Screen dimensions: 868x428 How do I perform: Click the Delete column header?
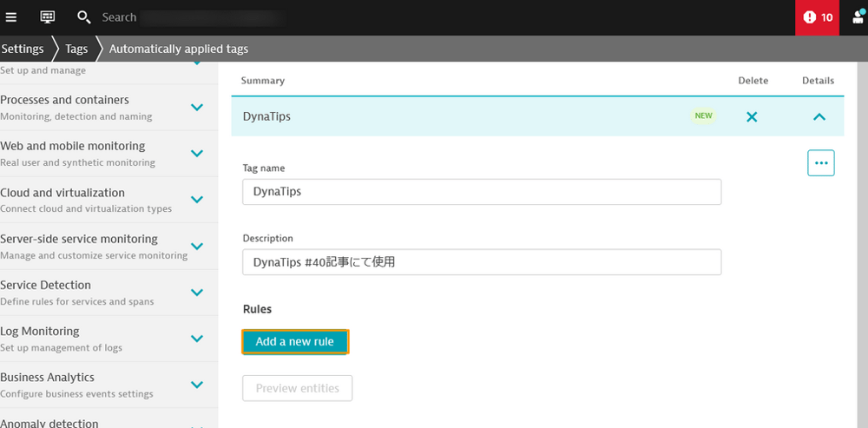point(753,81)
